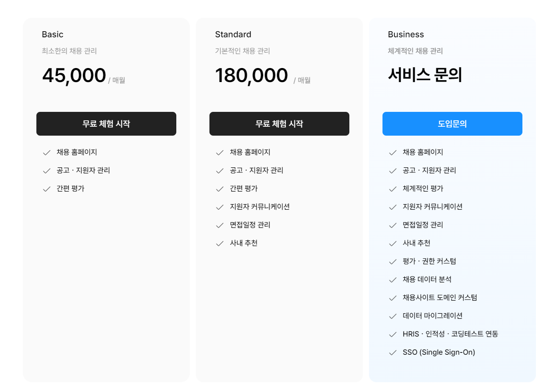Click the 180,000 monthly price text
The image size is (556, 392).
pos(251,75)
